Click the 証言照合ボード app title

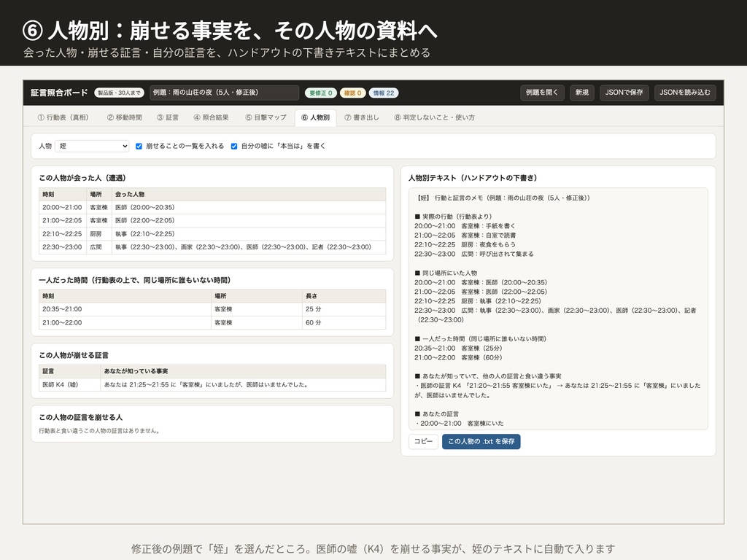60,93
